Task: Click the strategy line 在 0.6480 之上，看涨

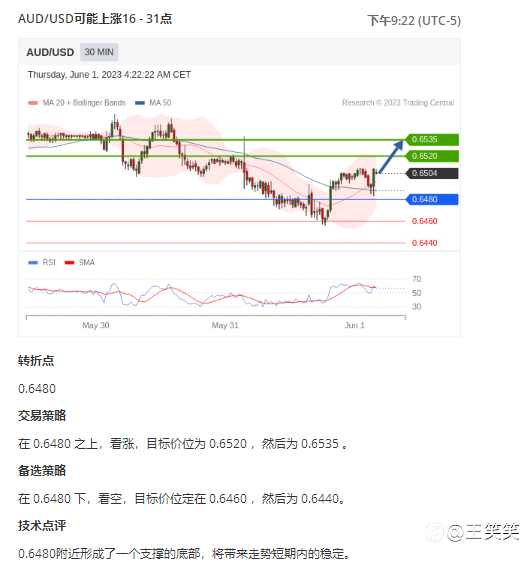Action: [x=183, y=444]
